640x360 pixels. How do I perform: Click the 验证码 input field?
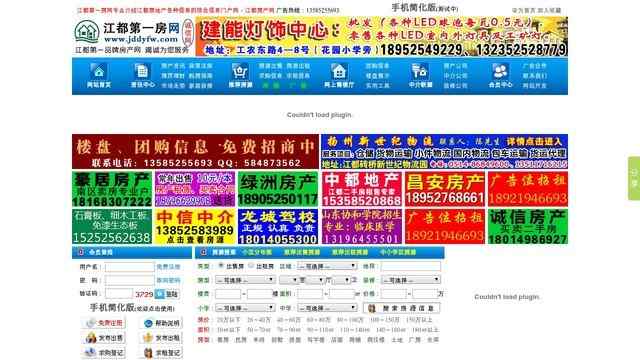(119, 293)
